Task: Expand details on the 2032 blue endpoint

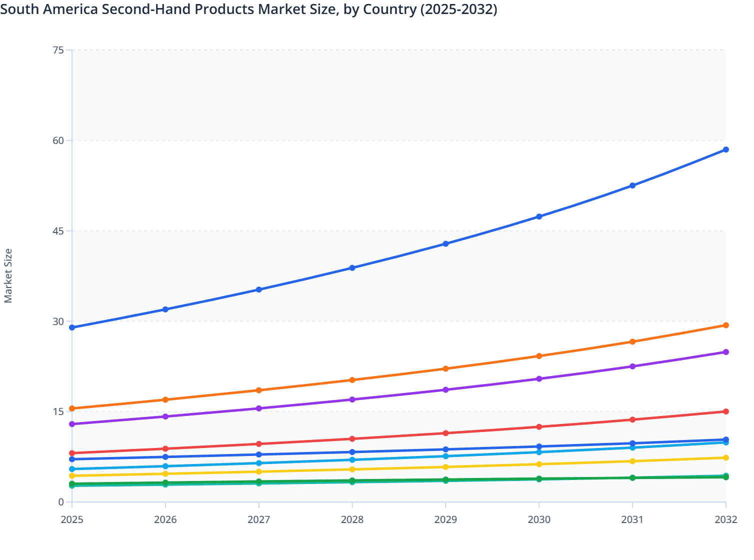Action: pos(725,149)
